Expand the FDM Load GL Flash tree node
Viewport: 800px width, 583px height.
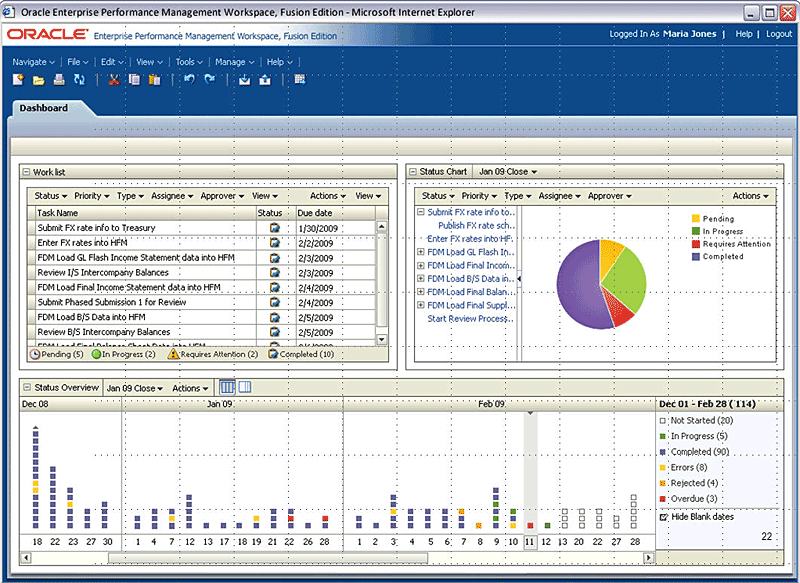[421, 252]
